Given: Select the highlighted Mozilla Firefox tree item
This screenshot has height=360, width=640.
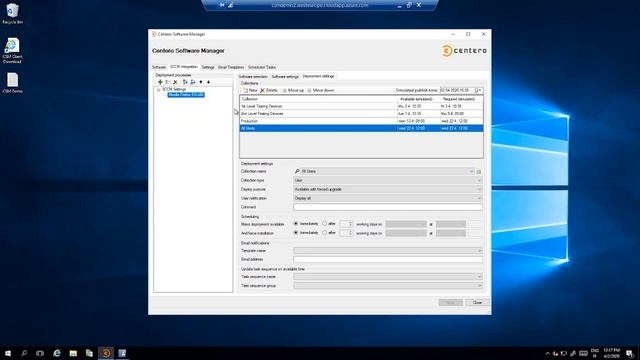Looking at the screenshot, I should [x=186, y=95].
